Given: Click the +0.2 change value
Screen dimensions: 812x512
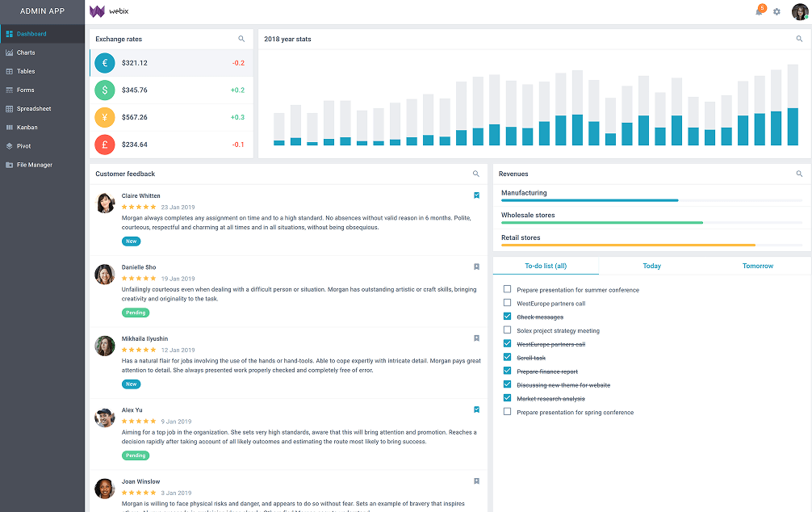Looking at the screenshot, I should click(237, 90).
